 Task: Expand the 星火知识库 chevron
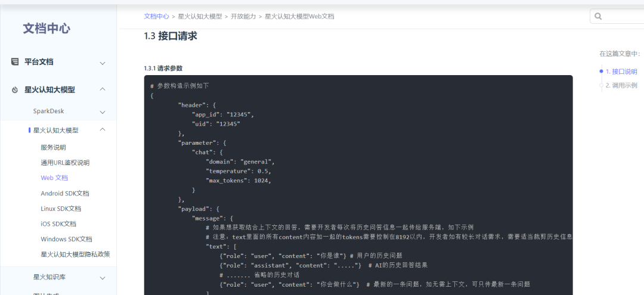click(103, 278)
